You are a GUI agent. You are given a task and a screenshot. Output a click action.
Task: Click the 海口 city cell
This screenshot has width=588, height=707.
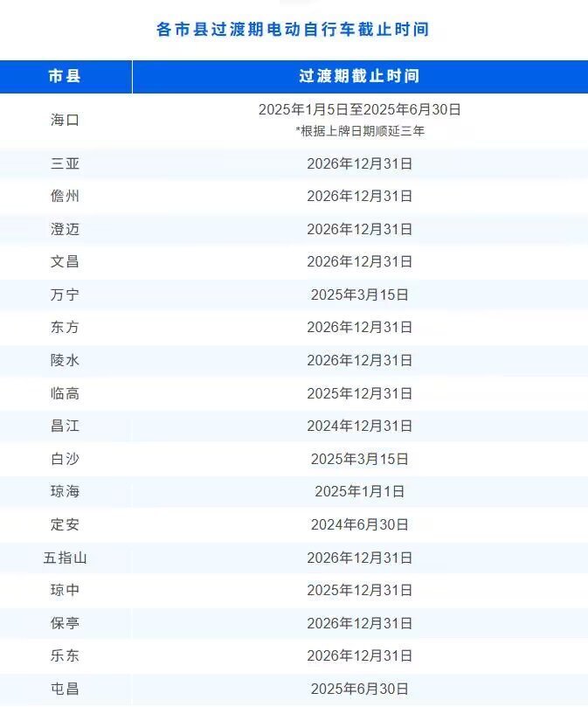pyautogui.click(x=65, y=120)
